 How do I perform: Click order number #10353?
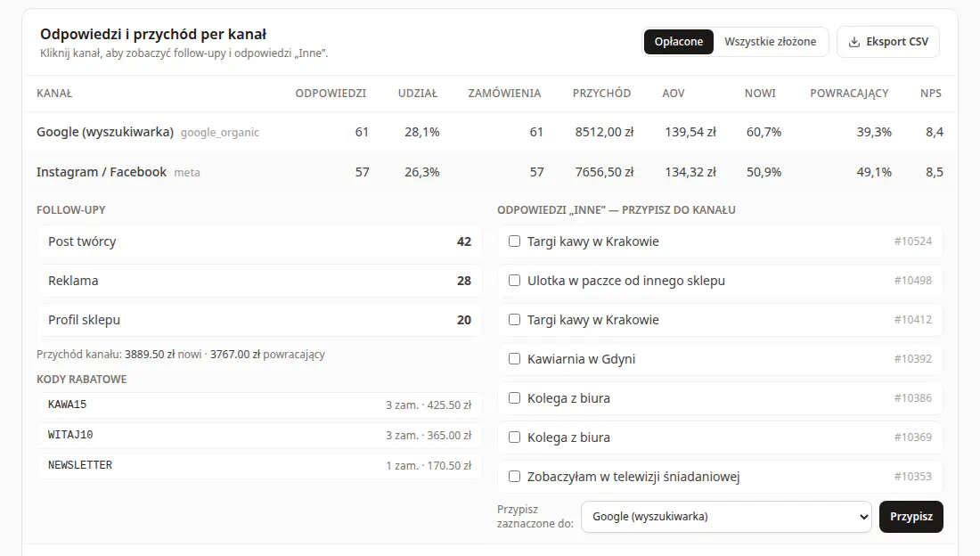coord(912,477)
